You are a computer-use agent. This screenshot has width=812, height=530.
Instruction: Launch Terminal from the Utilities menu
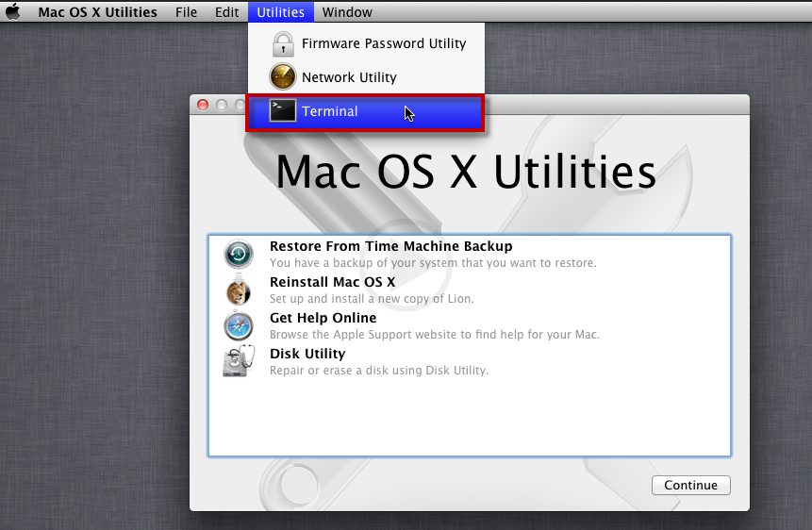pos(366,111)
